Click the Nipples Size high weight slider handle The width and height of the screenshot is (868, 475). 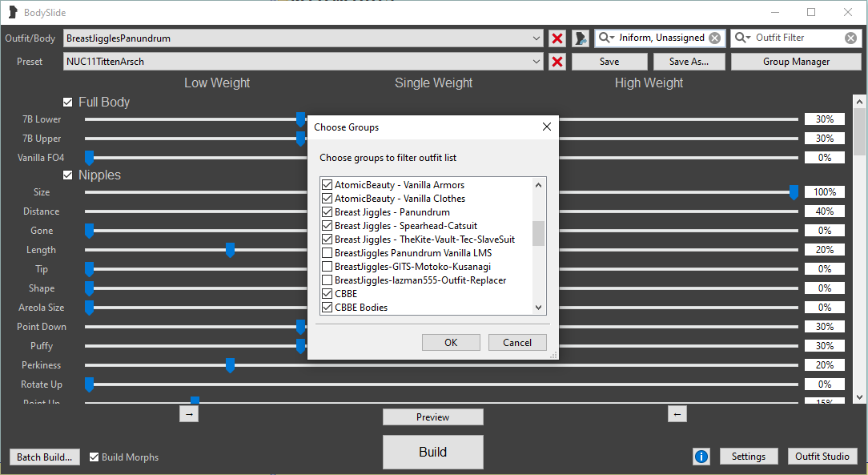[x=794, y=192]
